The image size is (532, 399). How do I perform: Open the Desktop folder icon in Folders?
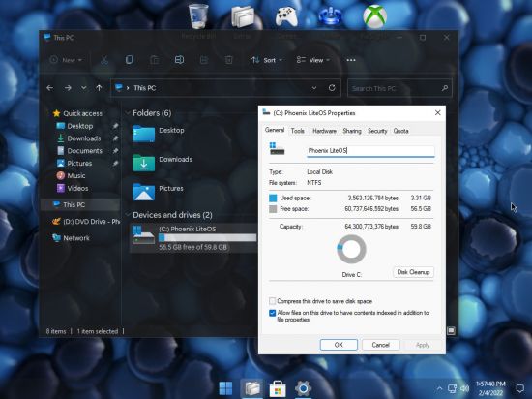click(x=143, y=134)
